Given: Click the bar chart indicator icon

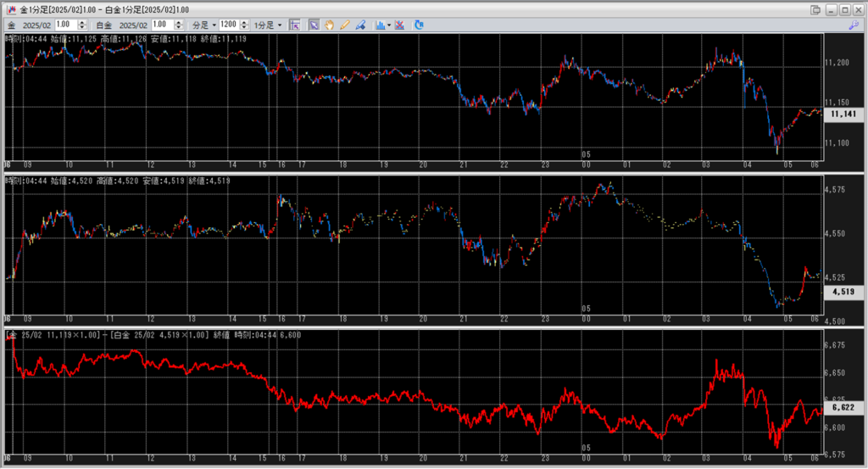Looking at the screenshot, I should 380,25.
